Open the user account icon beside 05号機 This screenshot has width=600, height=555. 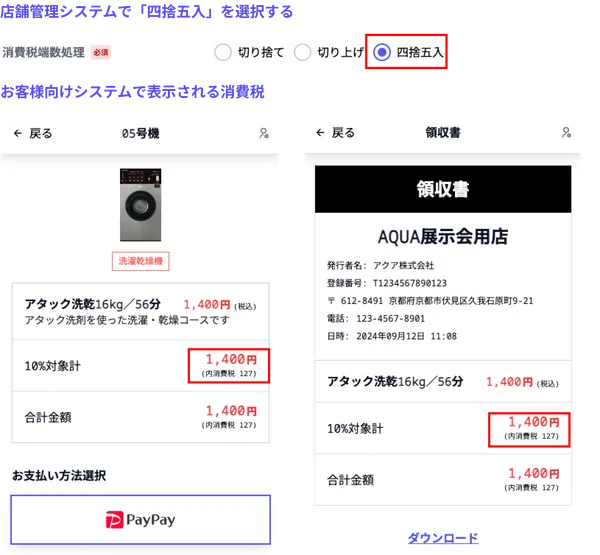tap(264, 133)
